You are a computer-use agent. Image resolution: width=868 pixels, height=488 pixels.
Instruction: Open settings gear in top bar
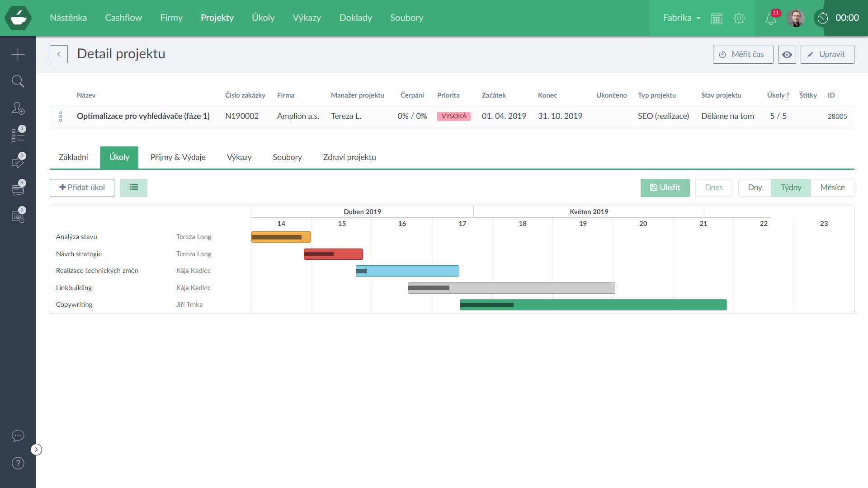739,19
